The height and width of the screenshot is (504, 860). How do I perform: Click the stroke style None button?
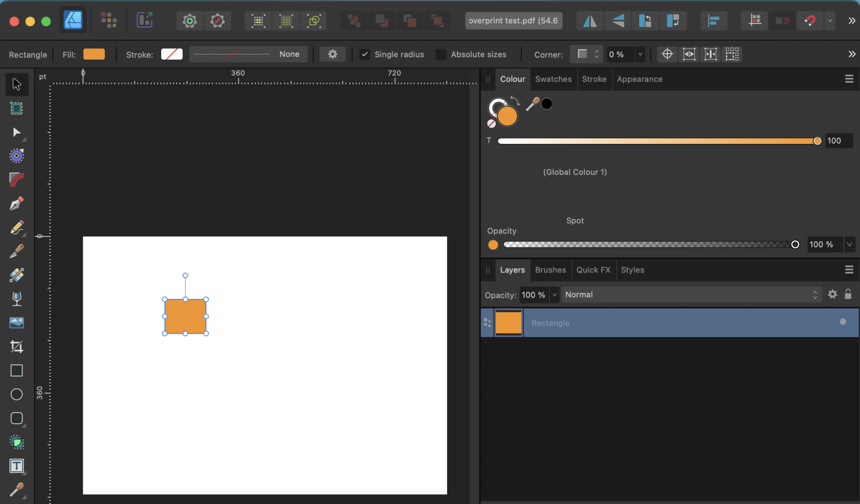pyautogui.click(x=248, y=54)
